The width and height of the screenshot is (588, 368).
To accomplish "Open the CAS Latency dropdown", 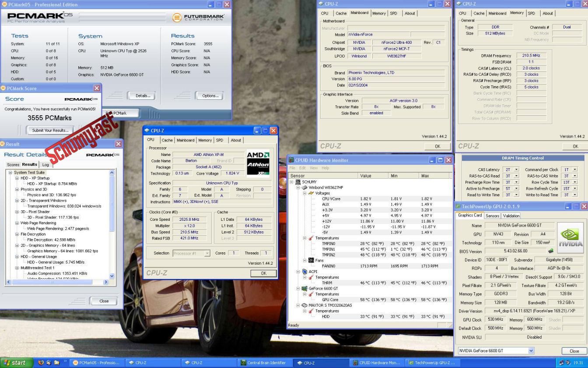I will pos(516,170).
